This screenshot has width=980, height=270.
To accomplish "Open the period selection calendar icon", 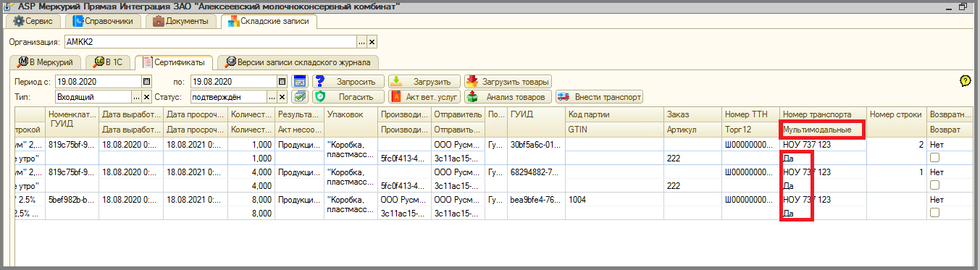I will [x=300, y=81].
